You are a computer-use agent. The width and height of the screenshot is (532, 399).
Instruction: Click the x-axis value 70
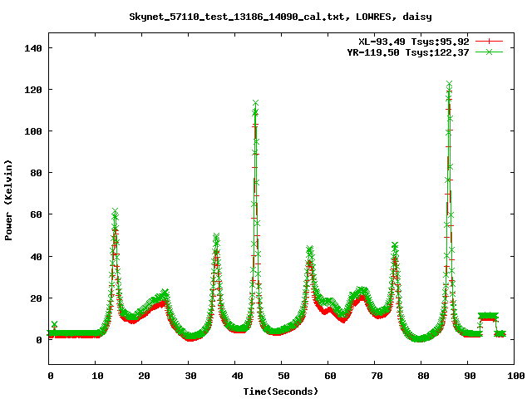(377, 376)
